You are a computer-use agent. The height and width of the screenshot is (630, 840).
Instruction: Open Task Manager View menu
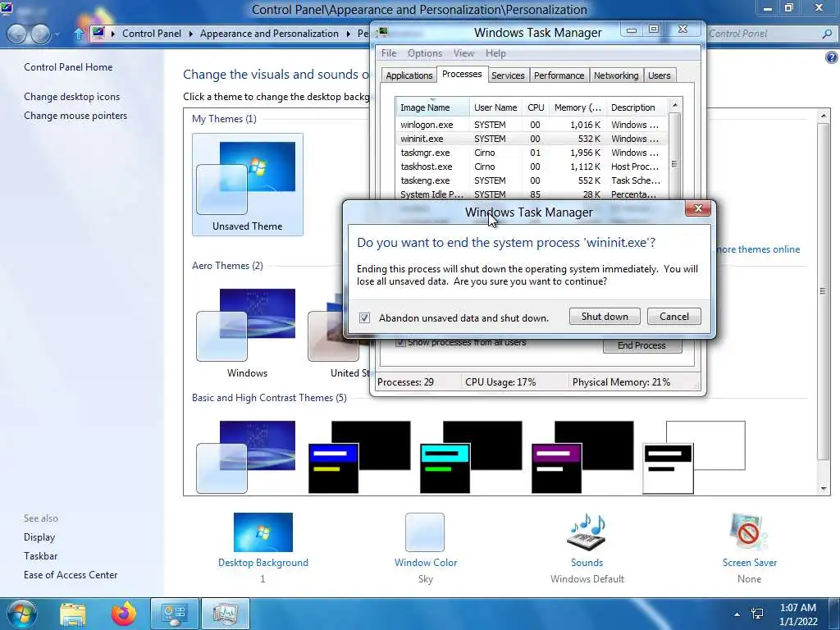[x=463, y=53]
